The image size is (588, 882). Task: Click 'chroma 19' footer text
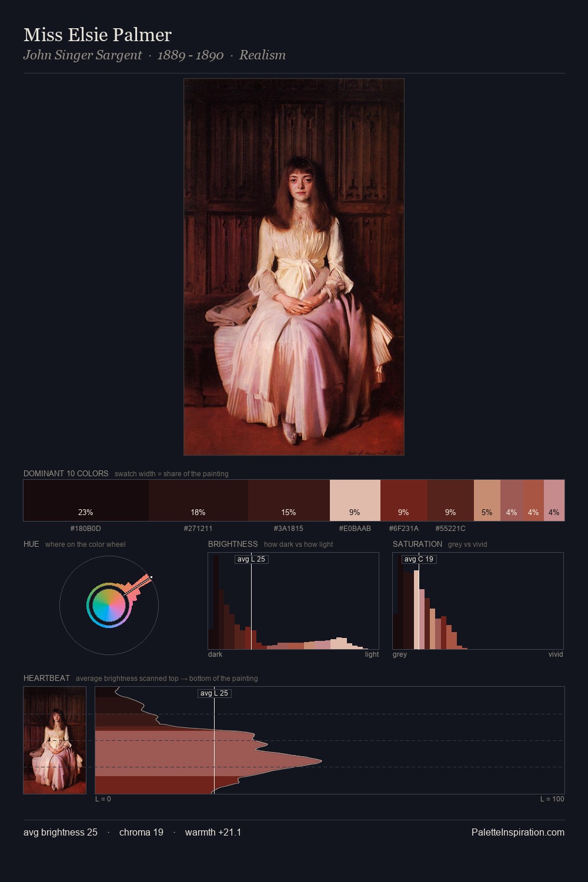(141, 832)
